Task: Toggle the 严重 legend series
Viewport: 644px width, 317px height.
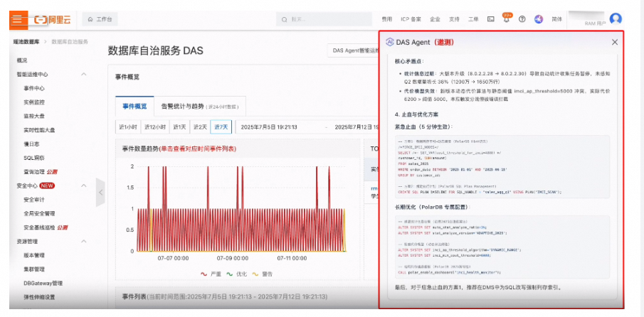Action: 211,274
